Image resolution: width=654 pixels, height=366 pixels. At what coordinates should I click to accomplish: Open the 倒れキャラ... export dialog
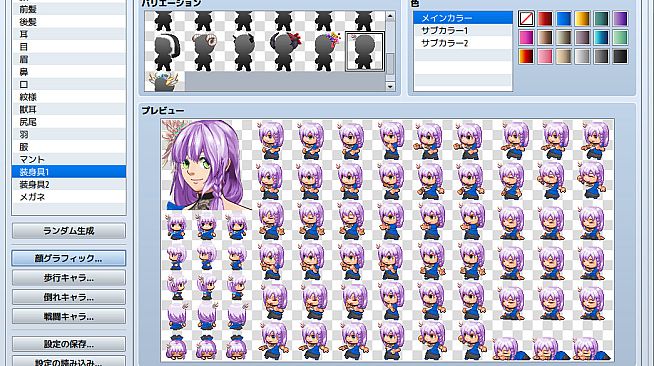coord(69,297)
